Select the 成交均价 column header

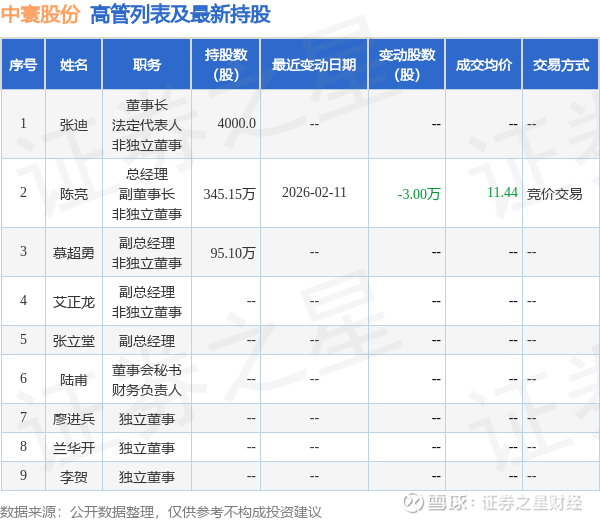click(x=484, y=65)
